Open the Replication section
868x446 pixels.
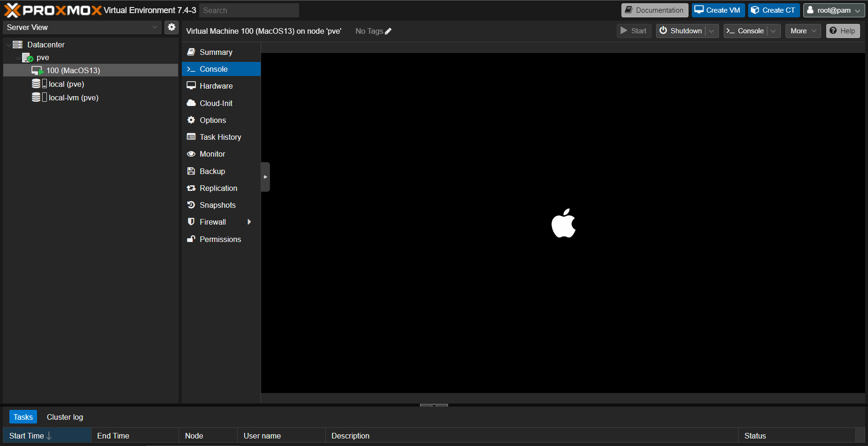pos(218,188)
